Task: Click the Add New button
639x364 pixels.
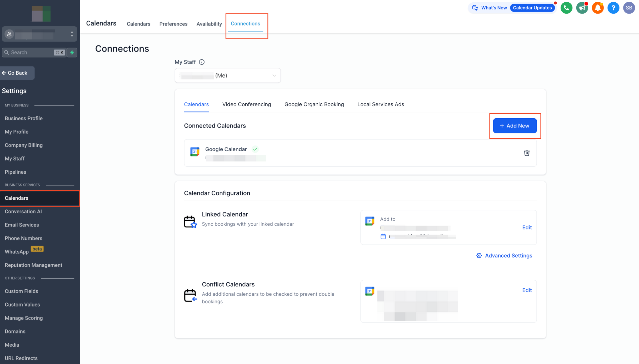Action: pos(515,126)
